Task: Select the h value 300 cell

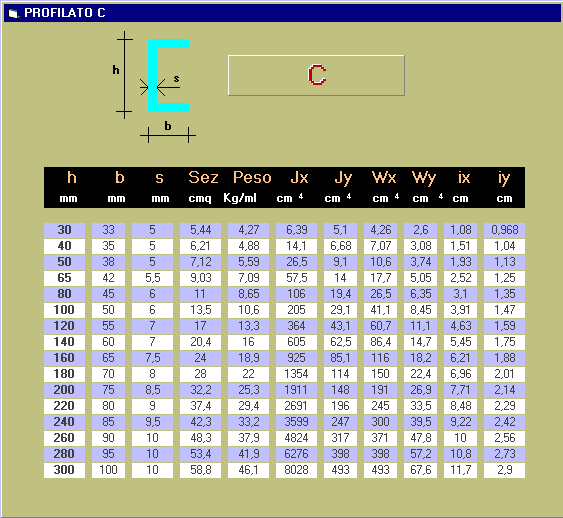Action: [x=65, y=470]
